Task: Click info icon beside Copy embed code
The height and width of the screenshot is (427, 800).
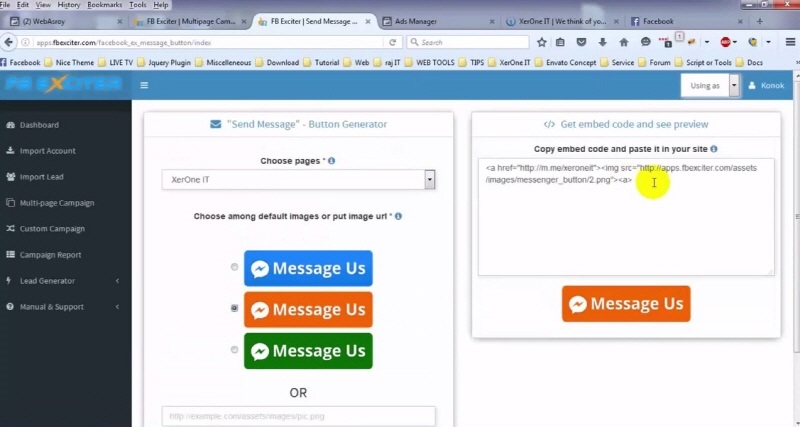Action: [714, 149]
